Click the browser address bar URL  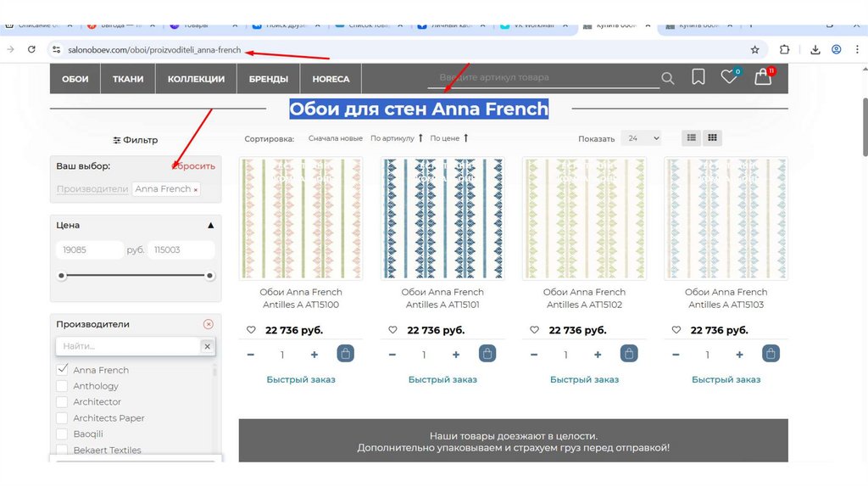coord(154,50)
